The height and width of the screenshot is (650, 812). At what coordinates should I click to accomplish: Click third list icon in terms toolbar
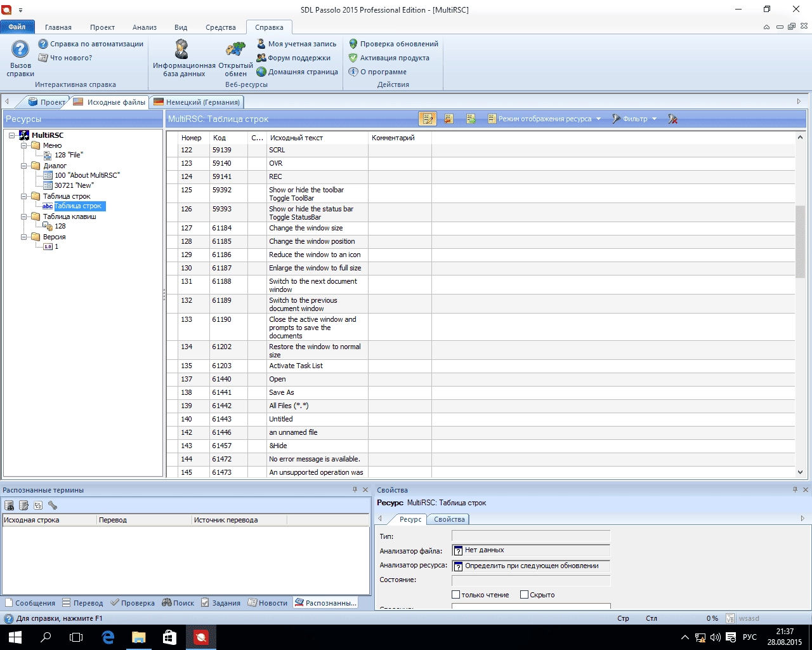[x=38, y=505]
